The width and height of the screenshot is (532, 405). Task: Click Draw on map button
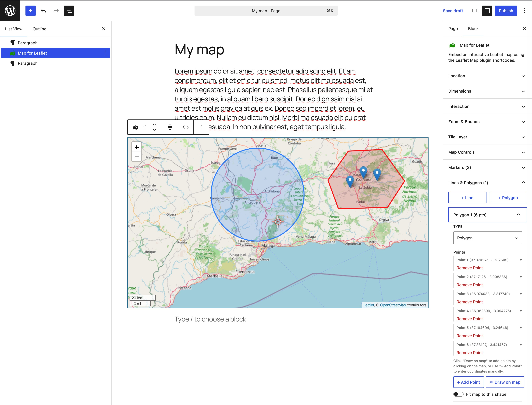[x=505, y=382]
